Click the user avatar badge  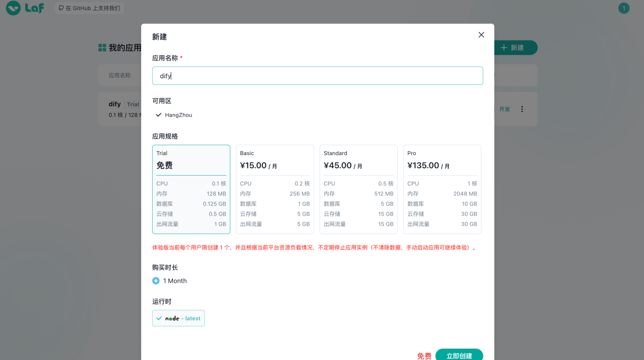[x=624, y=8]
